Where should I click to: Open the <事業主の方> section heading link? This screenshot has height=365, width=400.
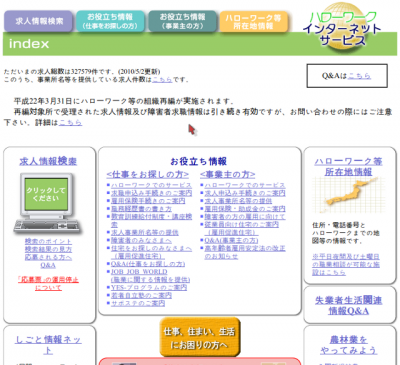coord(228,174)
